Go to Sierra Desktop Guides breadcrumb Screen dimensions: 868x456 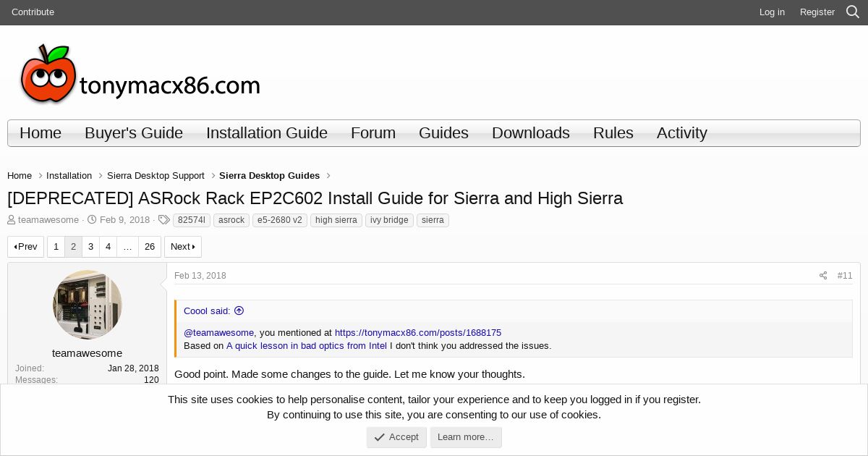[269, 176]
